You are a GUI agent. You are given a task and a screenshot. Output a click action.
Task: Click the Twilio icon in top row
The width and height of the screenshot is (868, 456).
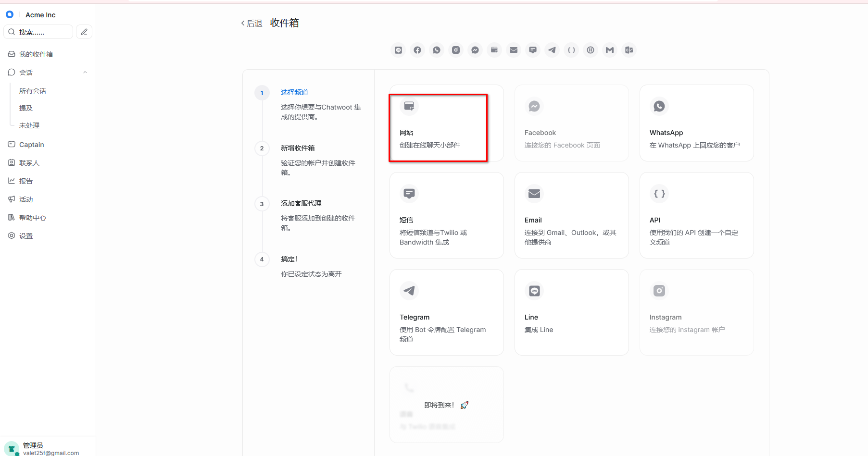pyautogui.click(x=591, y=50)
